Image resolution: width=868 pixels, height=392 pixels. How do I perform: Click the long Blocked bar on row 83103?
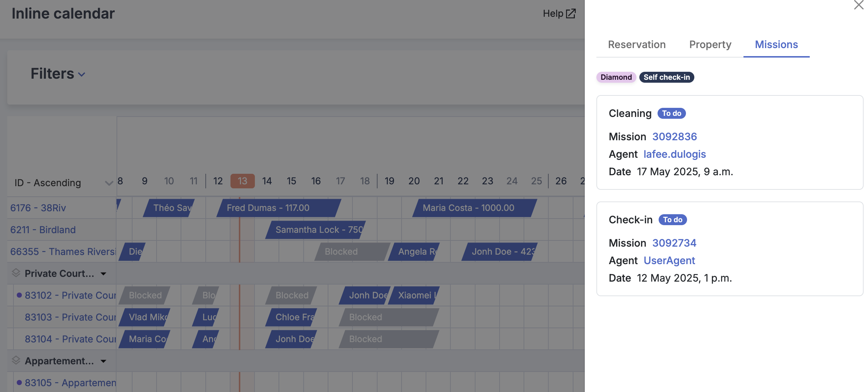click(389, 317)
